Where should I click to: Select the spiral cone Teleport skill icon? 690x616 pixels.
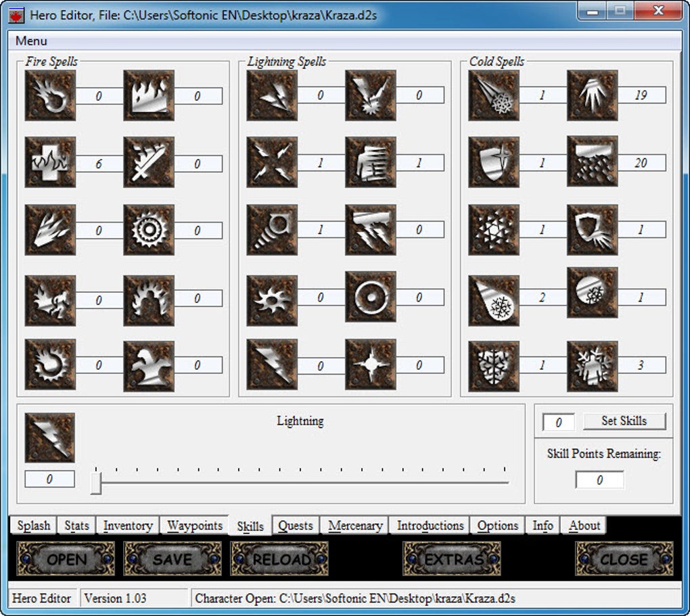[x=272, y=230]
